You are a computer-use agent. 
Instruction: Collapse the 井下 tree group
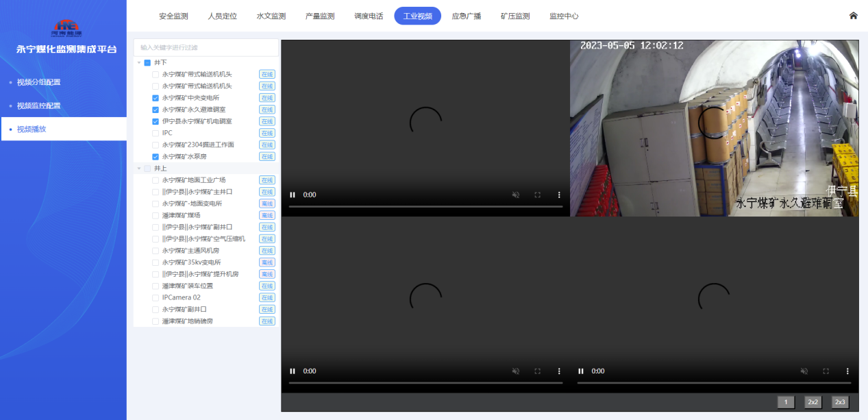point(139,63)
